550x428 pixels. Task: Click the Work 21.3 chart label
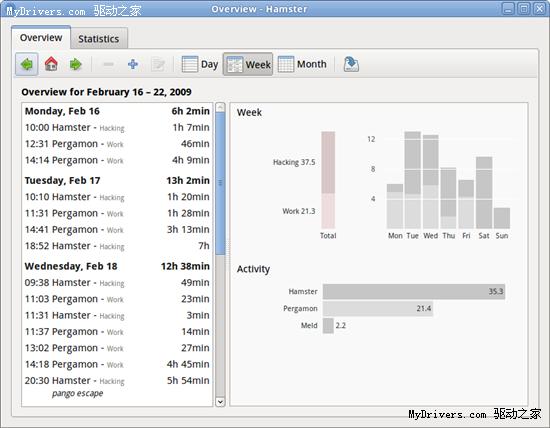(x=299, y=211)
